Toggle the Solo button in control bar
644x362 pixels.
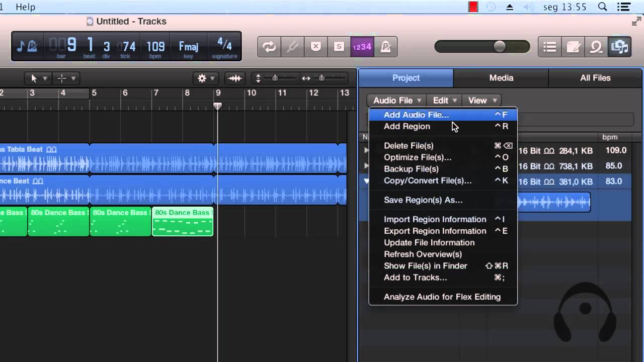tap(339, 47)
